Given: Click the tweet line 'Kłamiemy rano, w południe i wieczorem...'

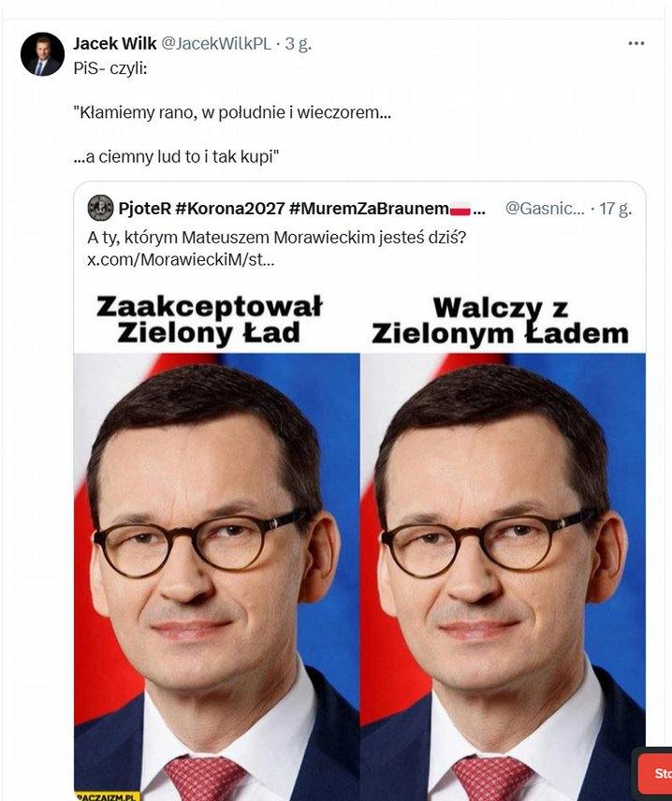Looking at the screenshot, I should pyautogui.click(x=232, y=112).
